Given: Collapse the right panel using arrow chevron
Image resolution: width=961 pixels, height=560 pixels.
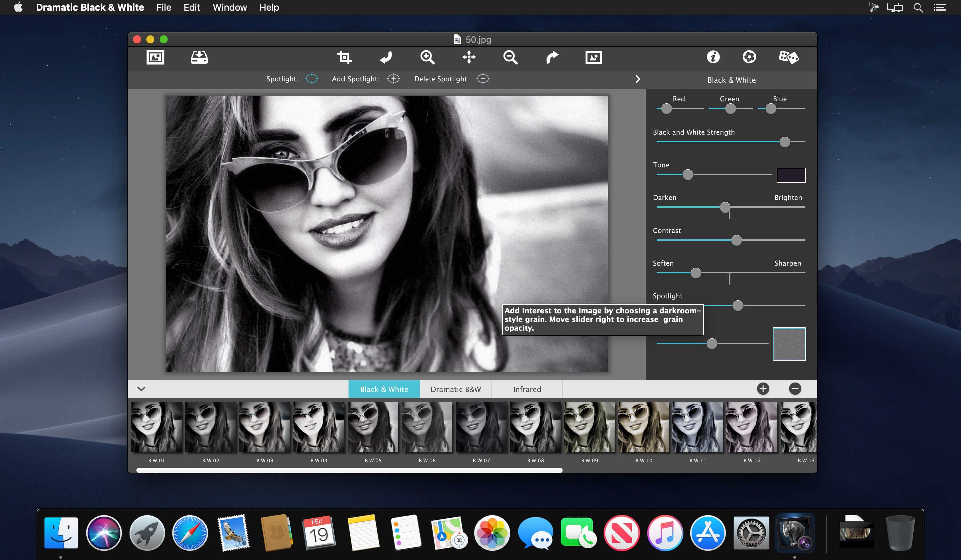Looking at the screenshot, I should [x=637, y=79].
